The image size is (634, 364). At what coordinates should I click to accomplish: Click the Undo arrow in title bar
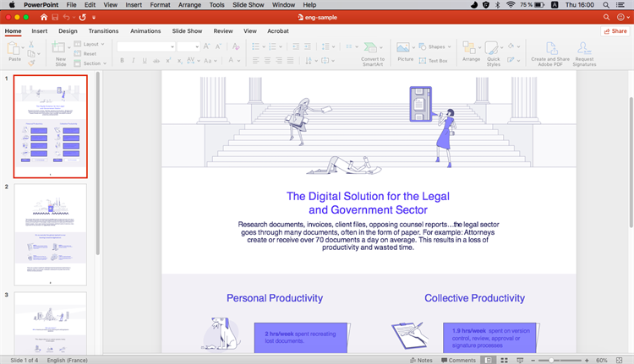tap(66, 17)
